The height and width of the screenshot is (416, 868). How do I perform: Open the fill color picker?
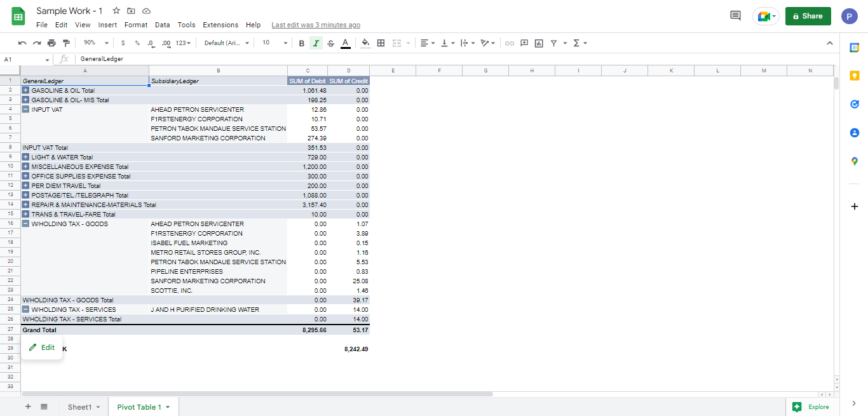point(365,43)
